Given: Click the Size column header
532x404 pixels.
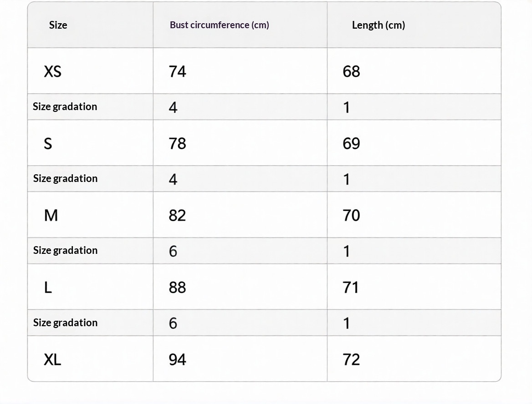Looking at the screenshot, I should (x=58, y=25).
